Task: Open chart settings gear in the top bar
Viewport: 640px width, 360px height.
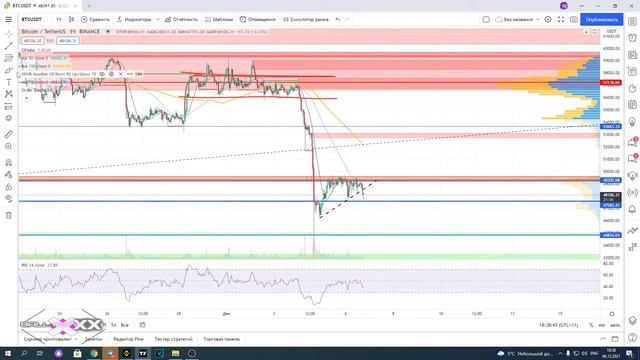Action: coord(548,19)
